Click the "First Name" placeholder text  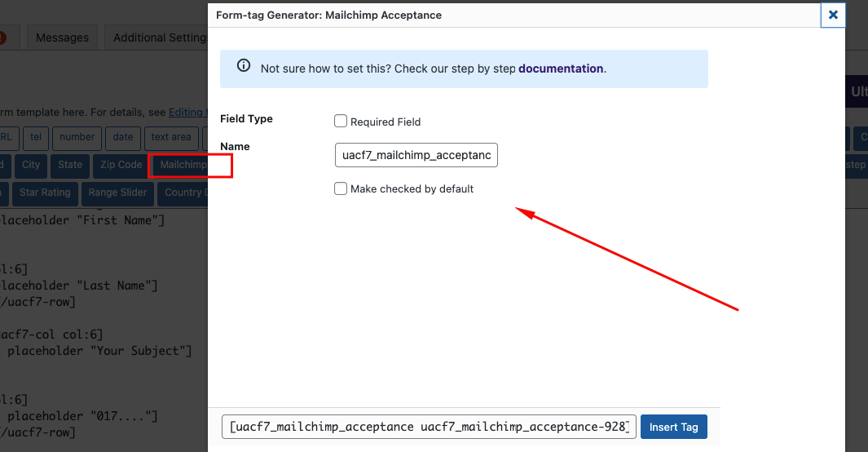[120, 220]
